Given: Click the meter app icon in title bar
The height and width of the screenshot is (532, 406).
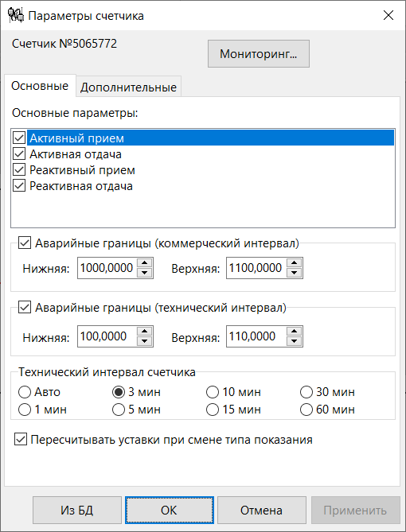Looking at the screenshot, I should coord(16,16).
